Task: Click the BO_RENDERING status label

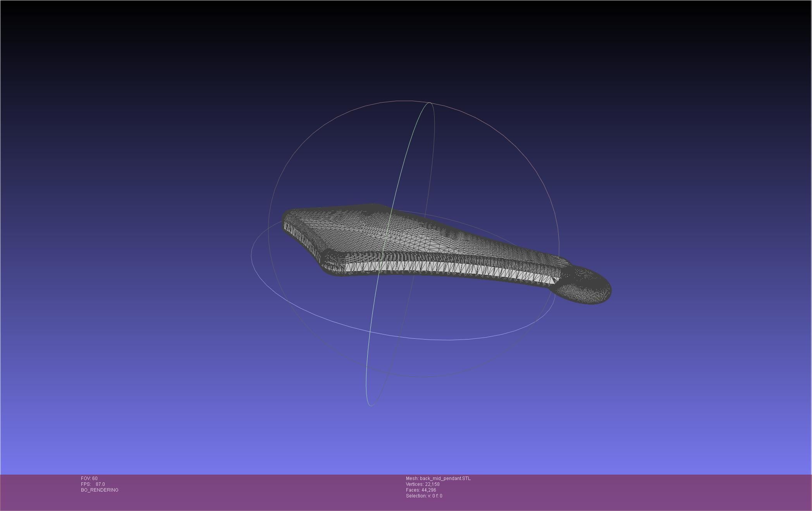Action: [100, 490]
